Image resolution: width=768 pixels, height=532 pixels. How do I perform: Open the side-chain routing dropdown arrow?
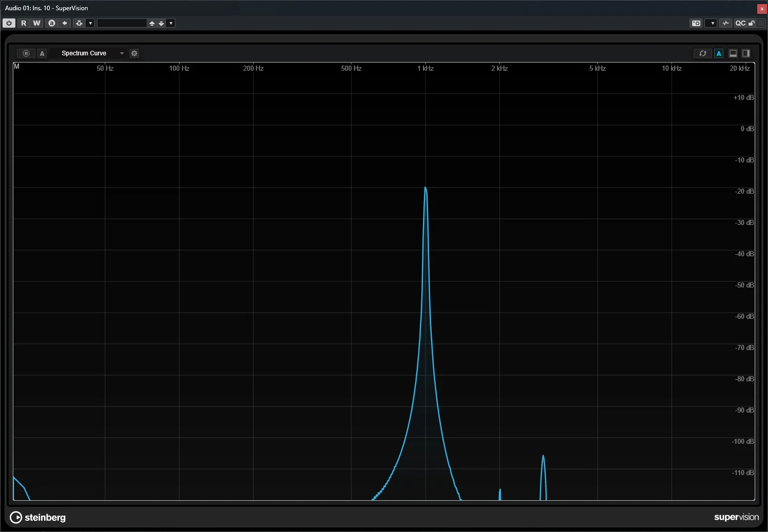[90, 23]
